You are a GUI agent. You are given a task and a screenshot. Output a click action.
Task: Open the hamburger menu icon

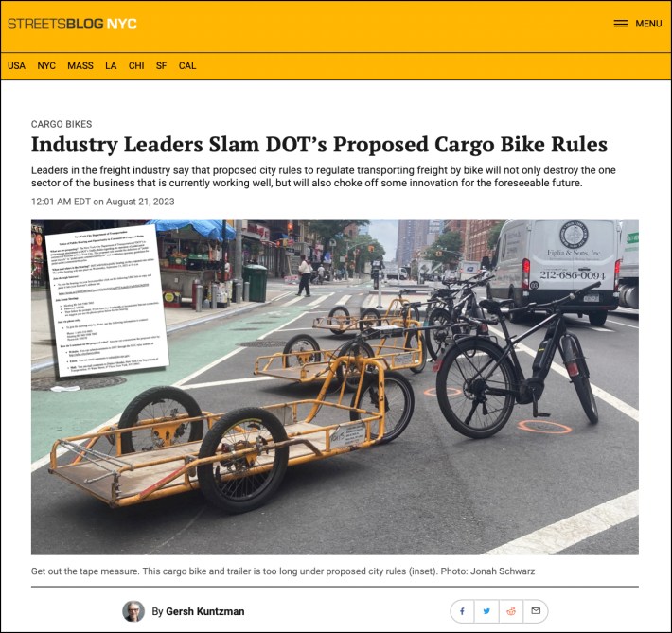click(x=621, y=24)
